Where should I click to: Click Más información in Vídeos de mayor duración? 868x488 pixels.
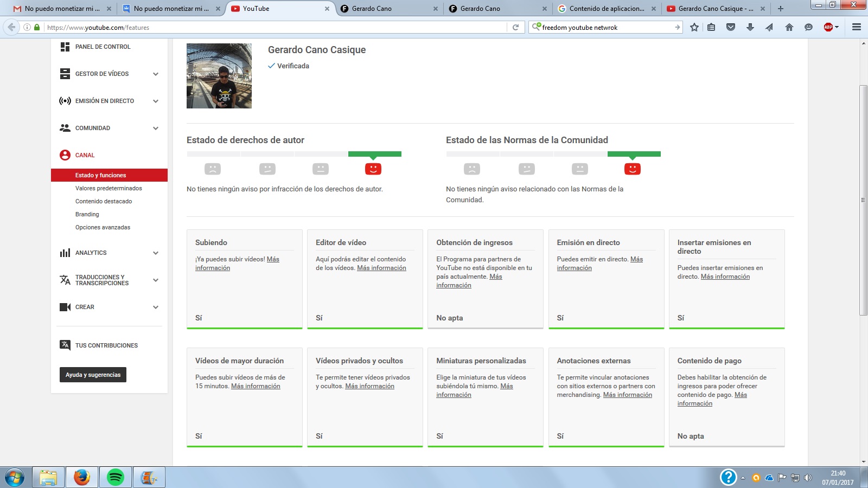tap(256, 386)
